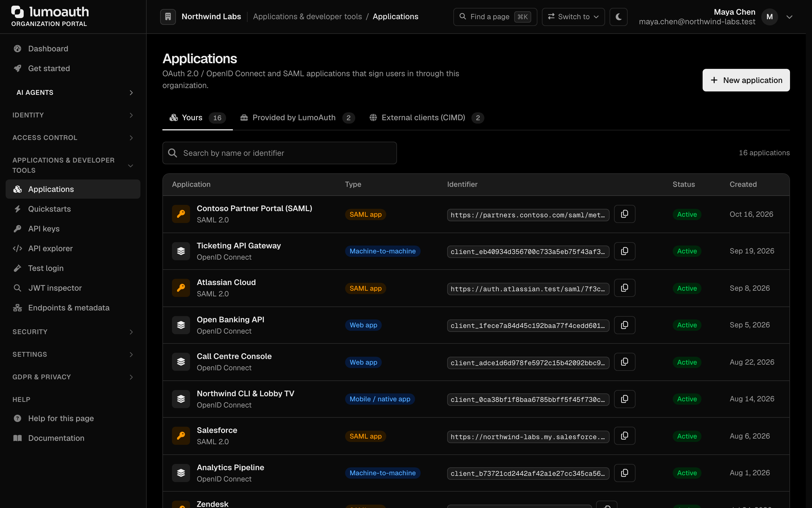Open the JWT inspector
The width and height of the screenshot is (812, 508).
pos(73,288)
